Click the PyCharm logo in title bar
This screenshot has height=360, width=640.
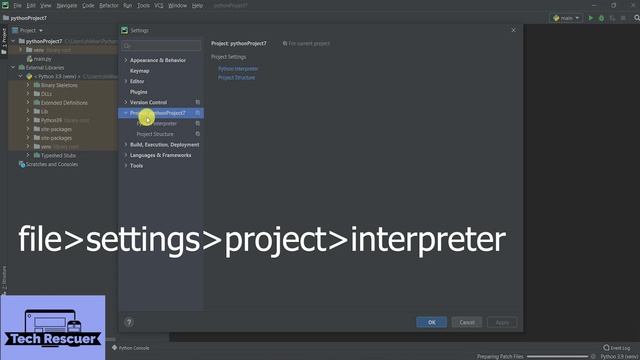(x=5, y=5)
